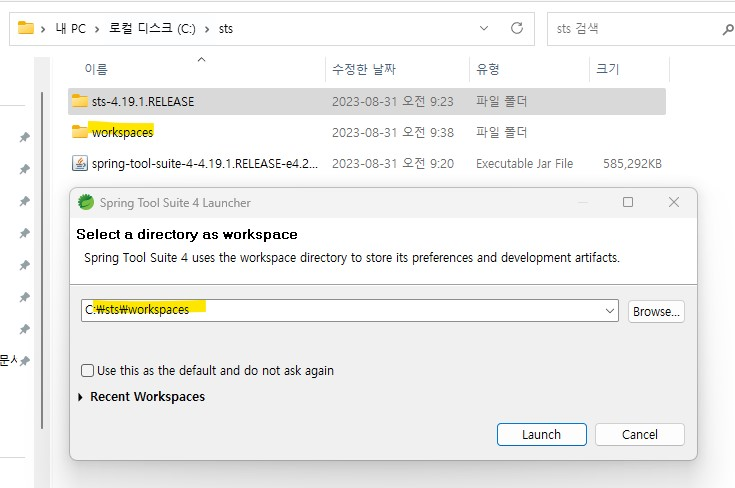Select the workspaces folder row
Image resolution: width=735 pixels, height=488 pixels.
(x=367, y=132)
